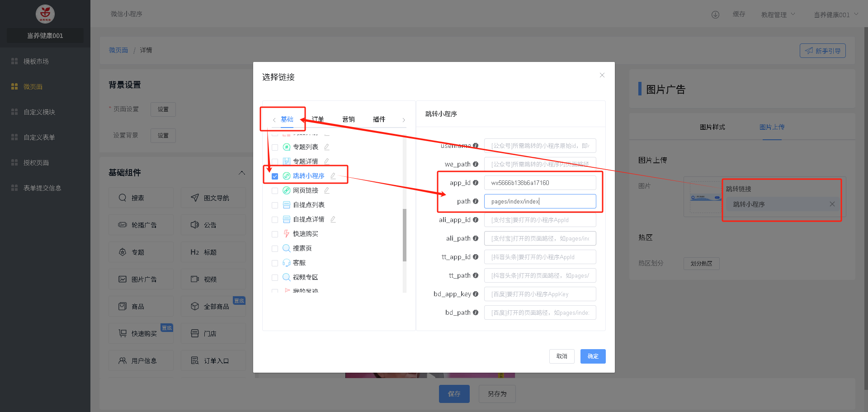Click the link list scrollbar
The height and width of the screenshot is (412, 868).
(405, 235)
